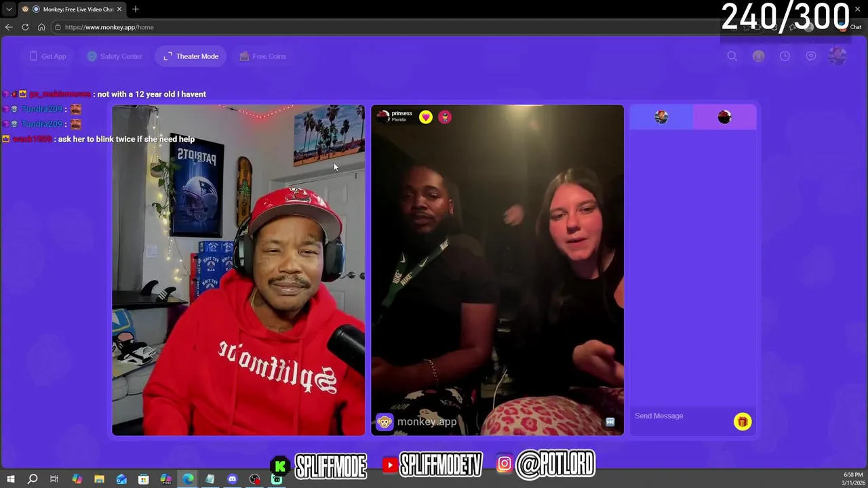The width and height of the screenshot is (868, 488).
Task: Select the left avatar chat tab
Action: click(661, 117)
